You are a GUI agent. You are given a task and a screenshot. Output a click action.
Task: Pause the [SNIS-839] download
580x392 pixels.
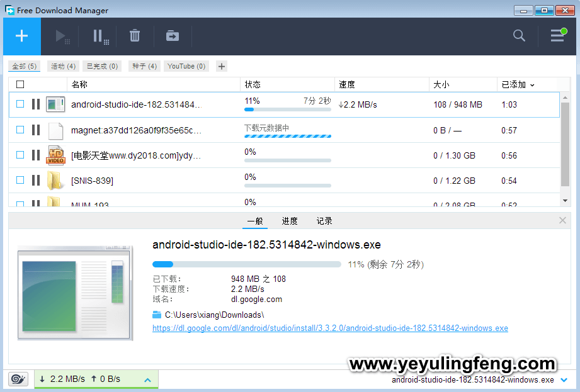(36, 181)
